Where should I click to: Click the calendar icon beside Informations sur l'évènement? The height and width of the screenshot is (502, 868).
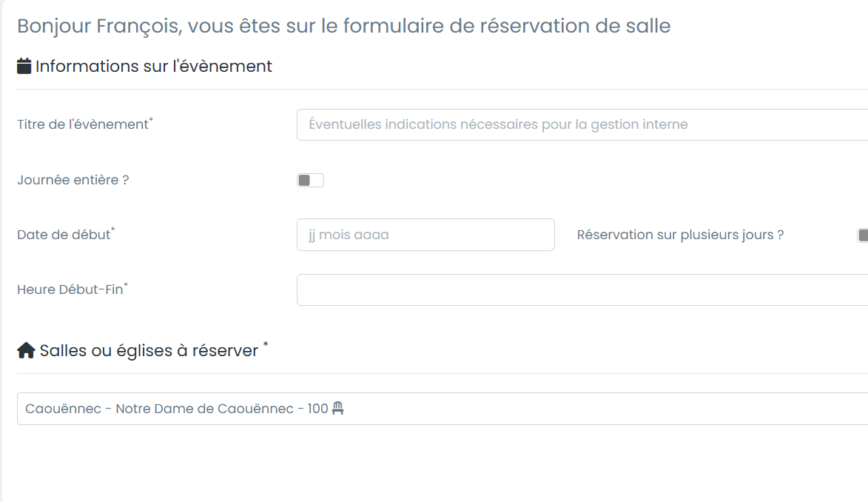pyautogui.click(x=24, y=66)
